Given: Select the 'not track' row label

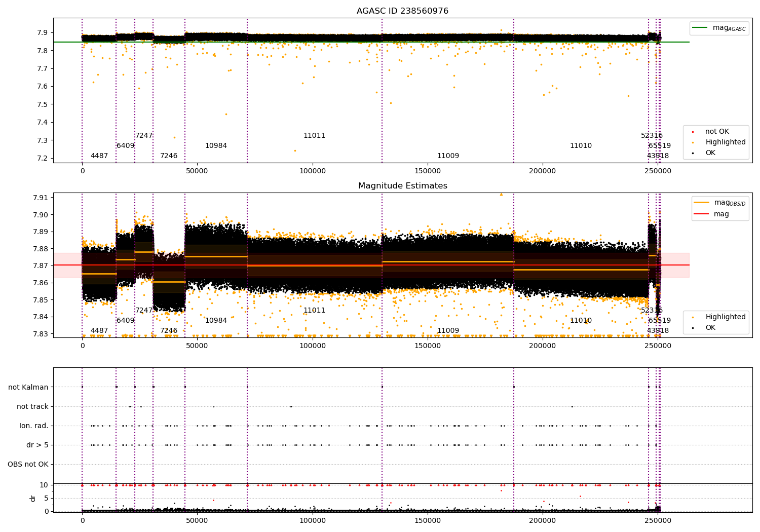Looking at the screenshot, I should [x=32, y=406].
